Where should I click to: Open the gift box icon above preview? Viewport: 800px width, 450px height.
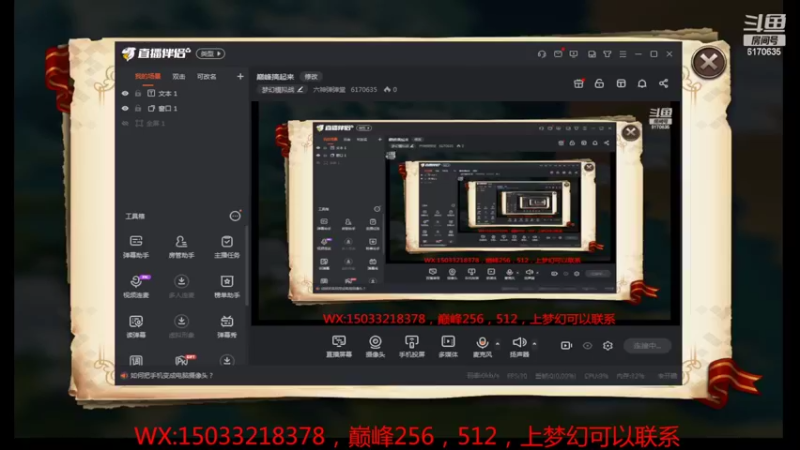click(x=579, y=83)
